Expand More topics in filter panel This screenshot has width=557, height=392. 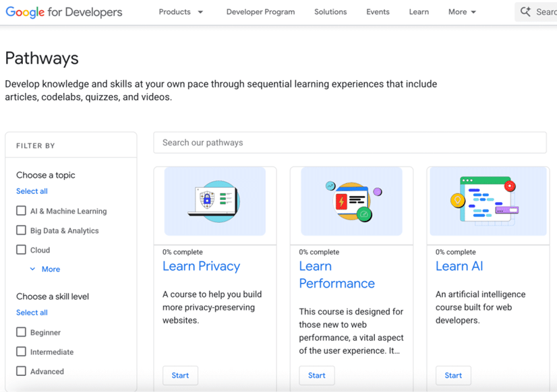tap(45, 269)
